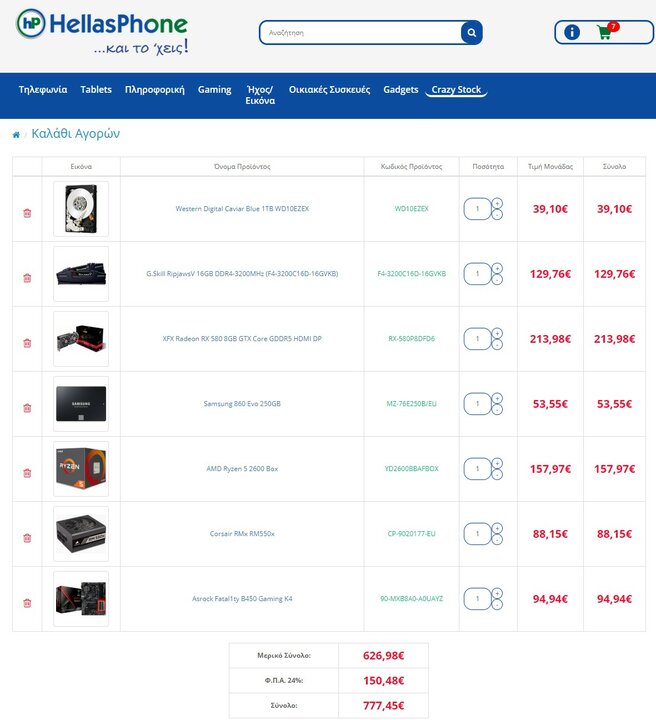Open the Tablets menu
The height and width of the screenshot is (720, 656).
pyautogui.click(x=96, y=90)
